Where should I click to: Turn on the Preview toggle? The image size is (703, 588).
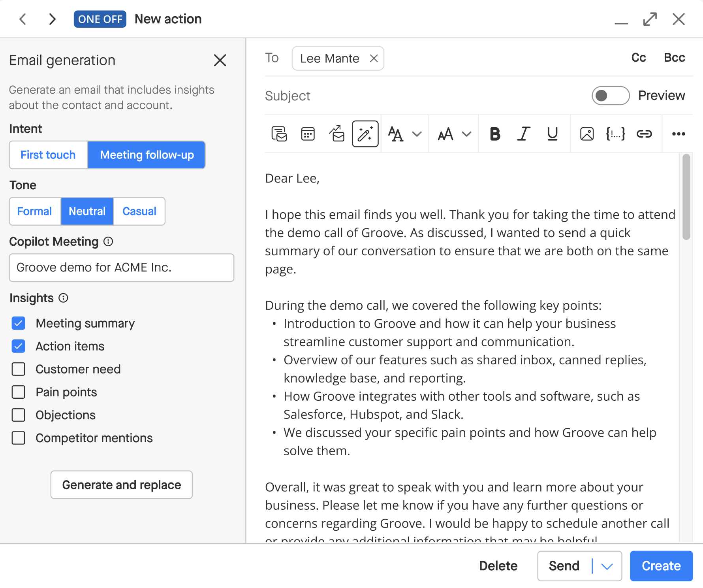click(610, 95)
